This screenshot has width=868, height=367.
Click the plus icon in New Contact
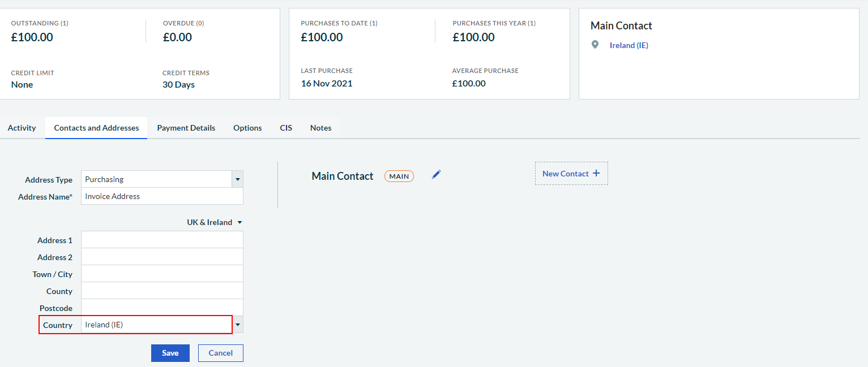pos(596,174)
